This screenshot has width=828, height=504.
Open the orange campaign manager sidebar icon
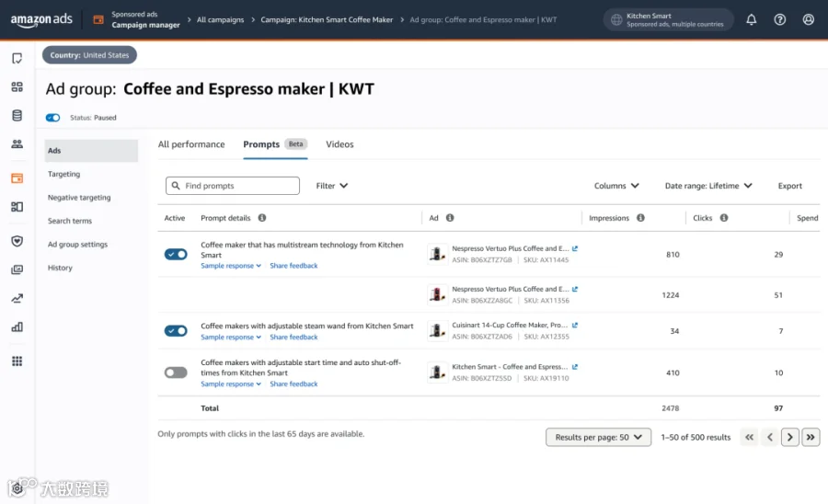click(x=17, y=178)
